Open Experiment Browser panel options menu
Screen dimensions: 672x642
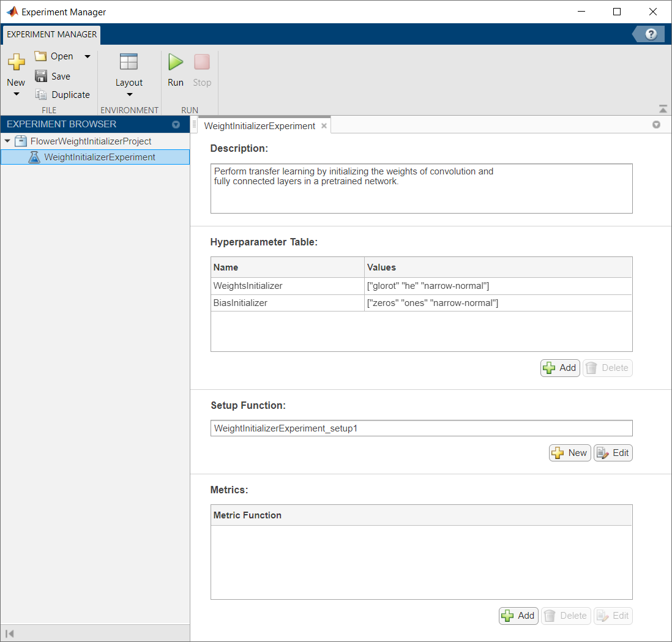tap(176, 124)
